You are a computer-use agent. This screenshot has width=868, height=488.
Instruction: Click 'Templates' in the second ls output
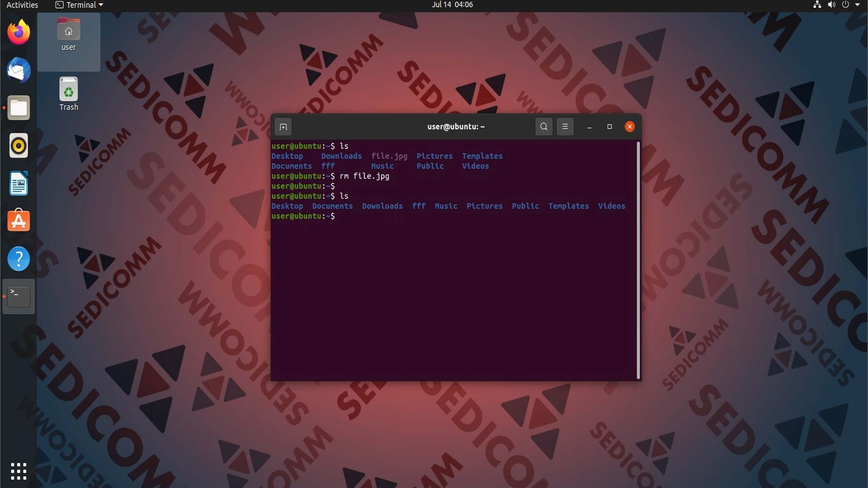[568, 206]
